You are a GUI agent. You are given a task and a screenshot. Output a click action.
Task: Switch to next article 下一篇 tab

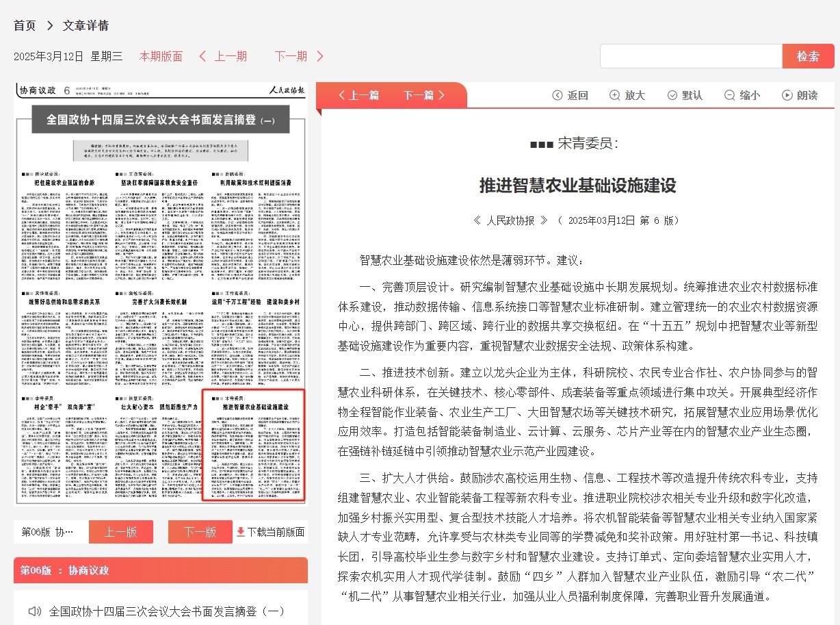tap(424, 95)
